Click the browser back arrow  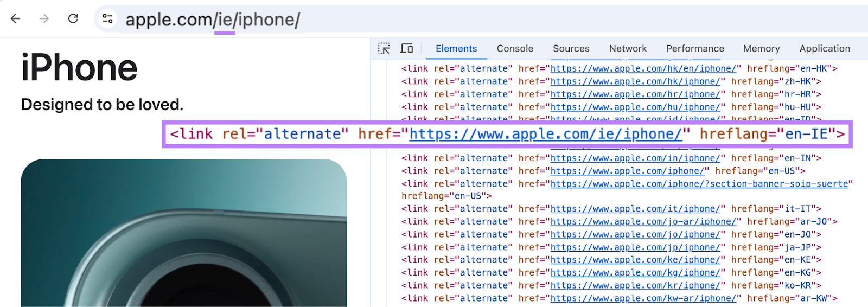[15, 19]
